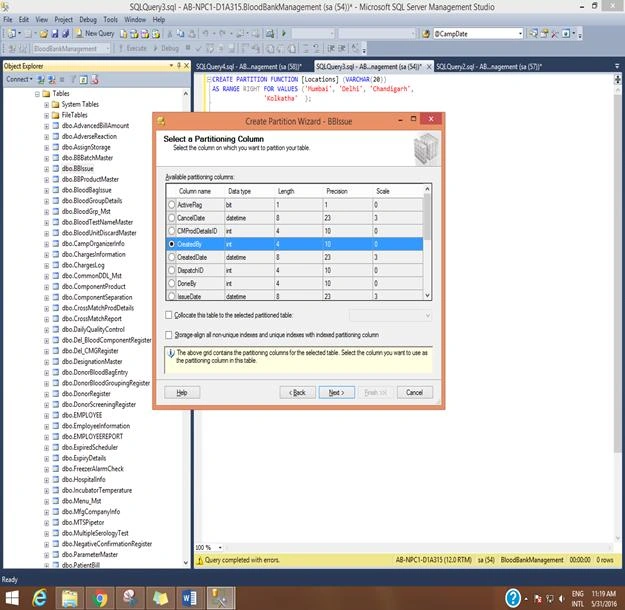The height and width of the screenshot is (610, 625).
Task: Open Internet Explorer from the taskbar
Action: pos(39,598)
